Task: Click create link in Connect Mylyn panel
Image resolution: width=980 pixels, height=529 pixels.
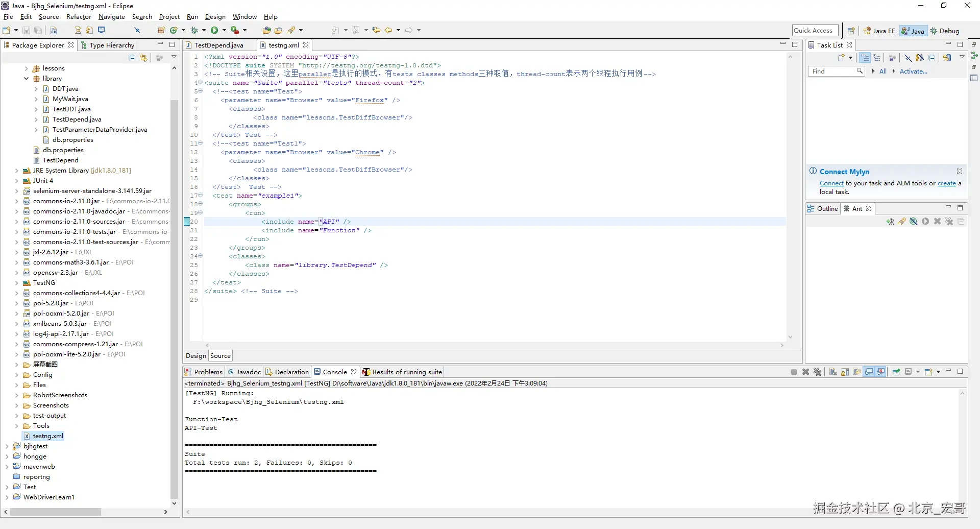Action: (947, 184)
